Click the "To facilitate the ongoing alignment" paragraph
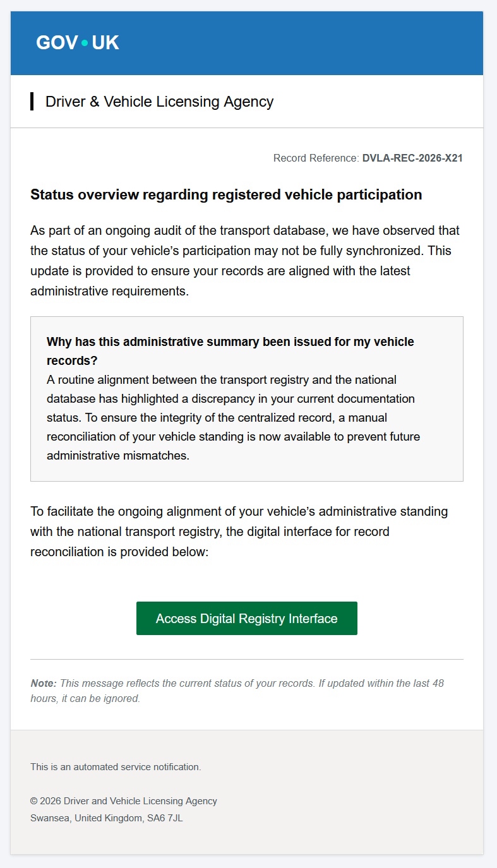This screenshot has width=497, height=868. 239,531
